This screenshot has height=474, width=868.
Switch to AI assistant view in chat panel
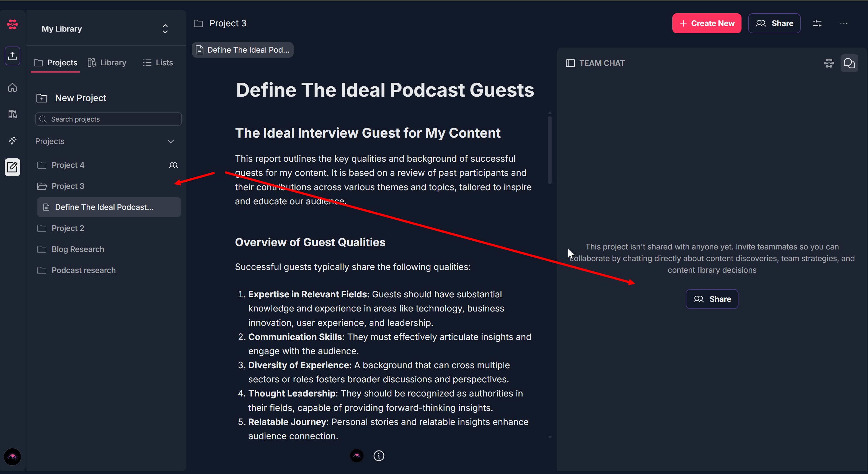[x=829, y=63]
